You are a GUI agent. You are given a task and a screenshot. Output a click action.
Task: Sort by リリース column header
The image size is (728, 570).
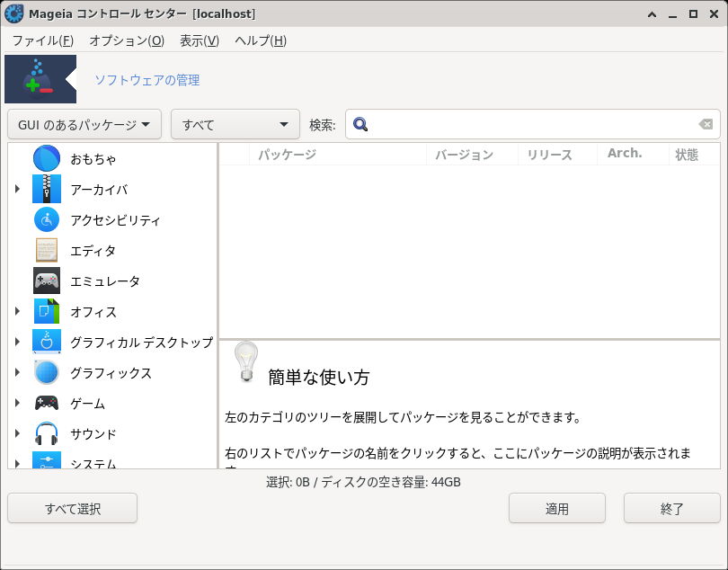tap(557, 155)
